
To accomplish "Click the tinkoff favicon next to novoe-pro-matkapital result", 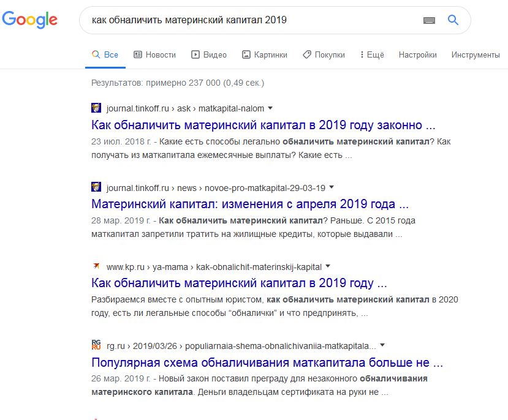I will (x=96, y=187).
